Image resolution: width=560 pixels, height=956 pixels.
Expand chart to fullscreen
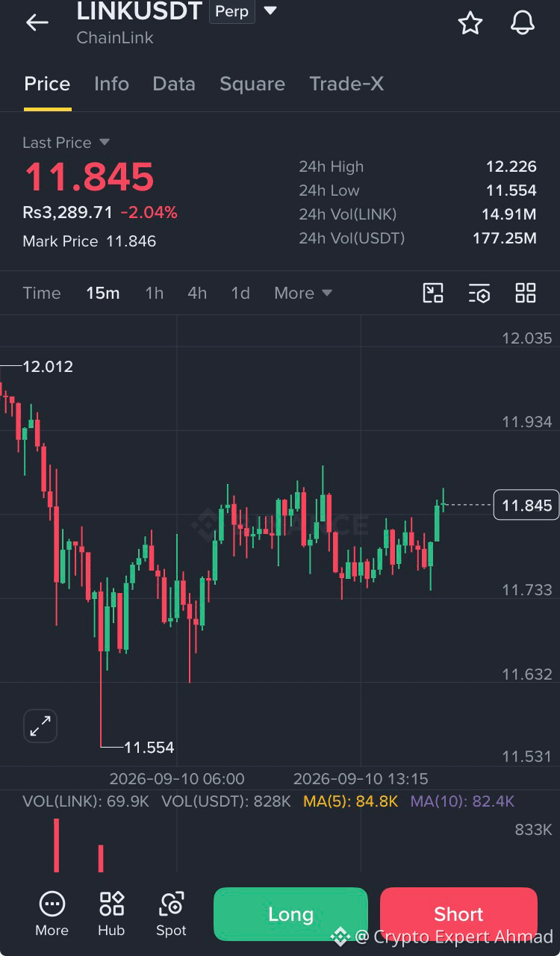click(40, 725)
